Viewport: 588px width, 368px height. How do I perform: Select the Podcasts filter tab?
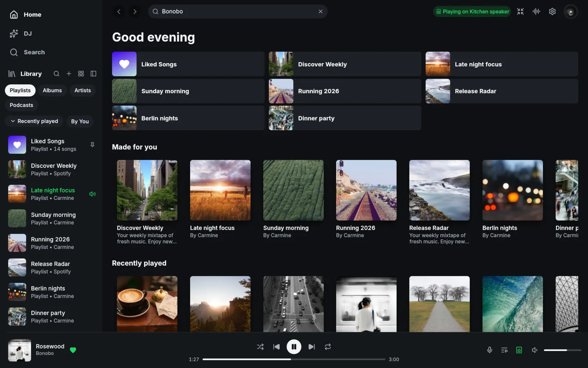21,105
